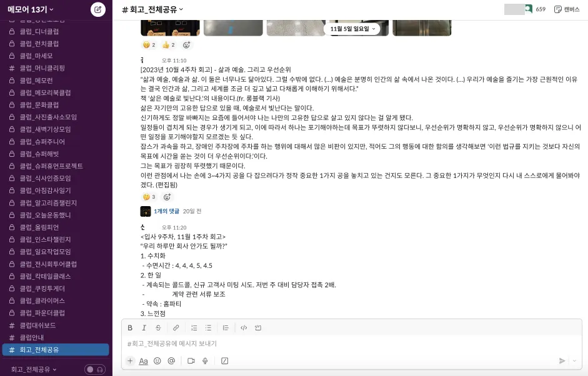Open the emoji picker in composer
588x376 pixels.
pos(157,360)
